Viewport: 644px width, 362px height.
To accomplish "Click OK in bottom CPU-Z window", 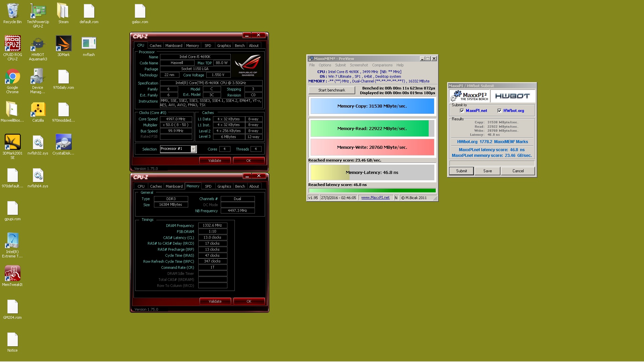I will point(249,301).
